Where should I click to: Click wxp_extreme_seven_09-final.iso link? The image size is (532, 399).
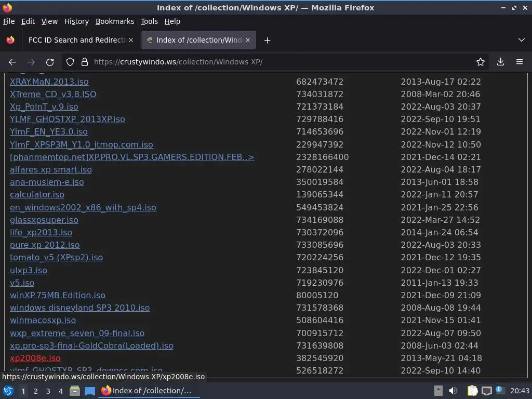(77, 334)
